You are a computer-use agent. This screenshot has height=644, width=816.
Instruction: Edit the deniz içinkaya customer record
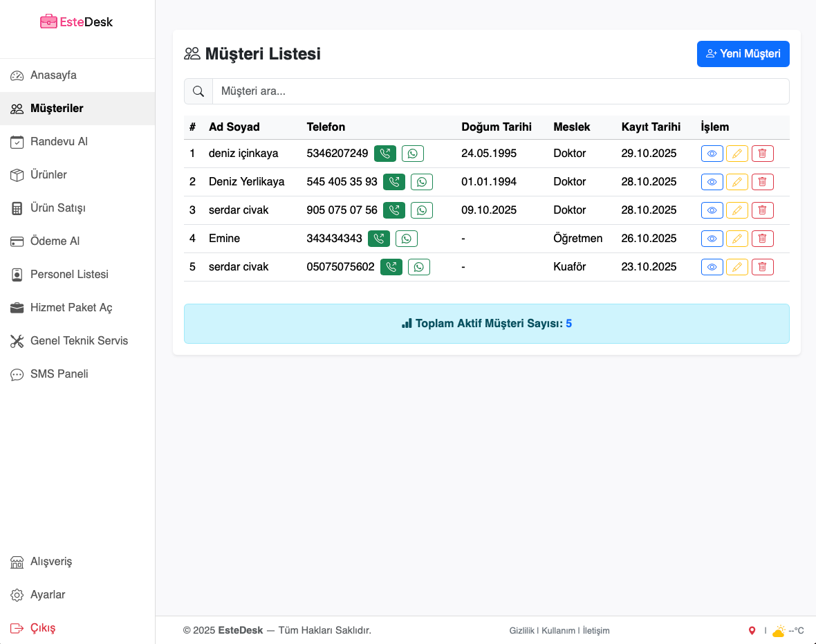point(736,154)
